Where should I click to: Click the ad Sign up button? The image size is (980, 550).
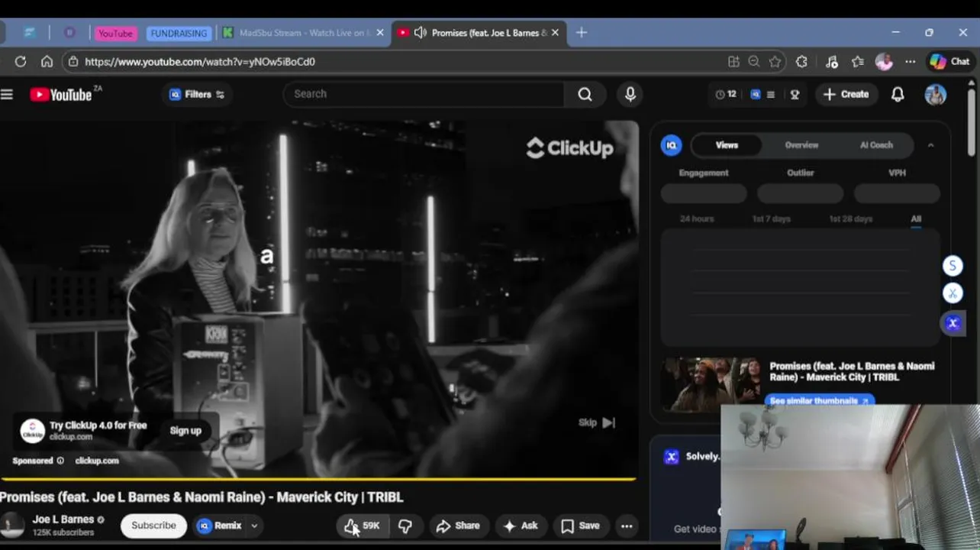[x=185, y=431]
